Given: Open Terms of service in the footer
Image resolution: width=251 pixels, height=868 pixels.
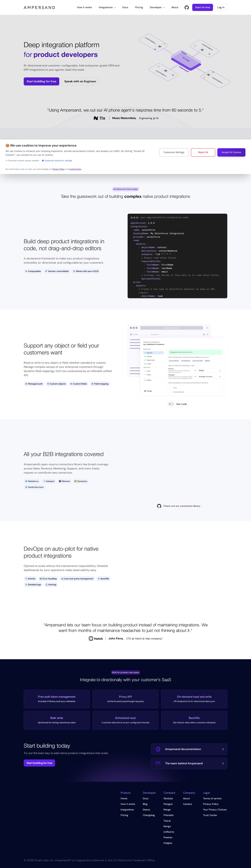Looking at the screenshot, I should (212, 799).
